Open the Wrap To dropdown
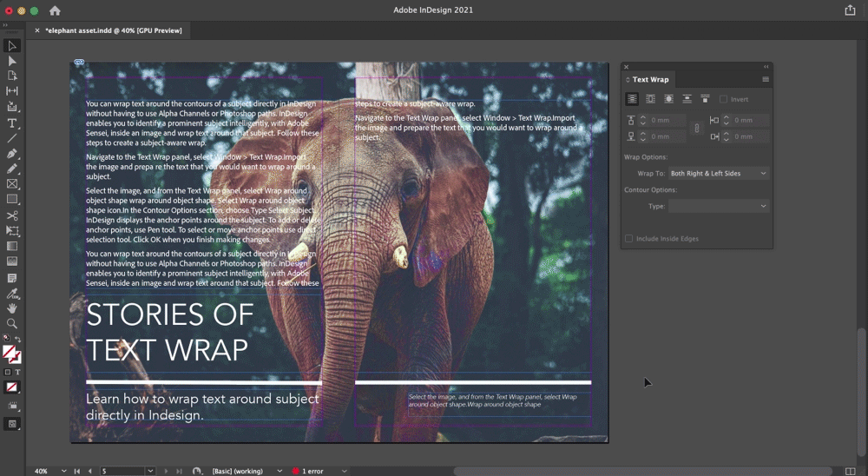 click(x=718, y=173)
